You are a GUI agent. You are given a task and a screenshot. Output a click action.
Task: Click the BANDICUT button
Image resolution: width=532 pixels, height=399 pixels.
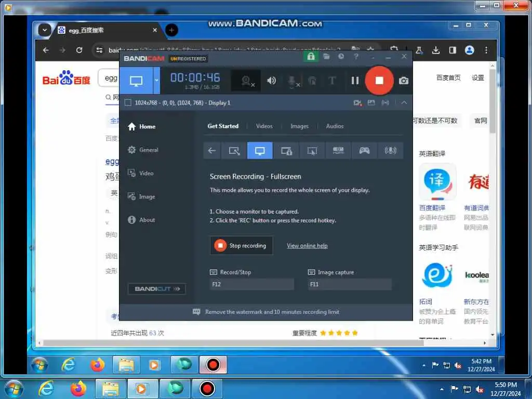point(157,289)
